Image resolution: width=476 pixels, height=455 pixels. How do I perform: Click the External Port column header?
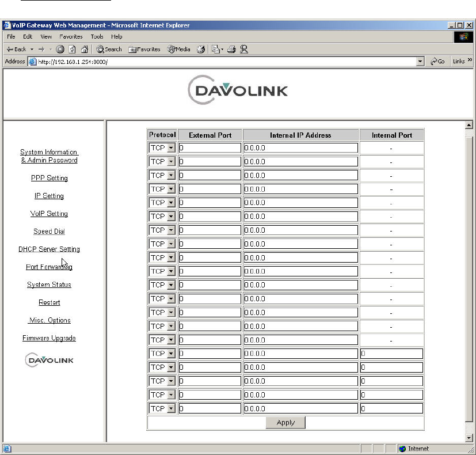click(210, 135)
